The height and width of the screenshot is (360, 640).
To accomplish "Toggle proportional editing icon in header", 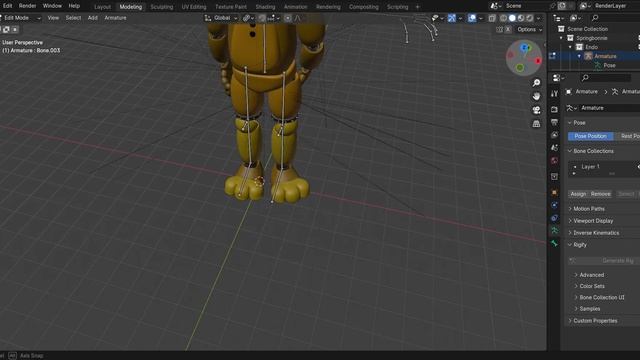I will coord(288,18).
